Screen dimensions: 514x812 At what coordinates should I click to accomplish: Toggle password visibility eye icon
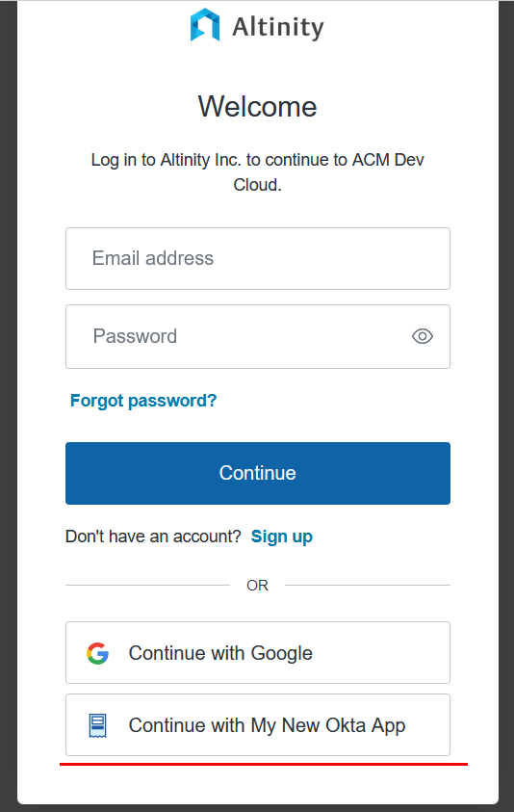(x=423, y=336)
